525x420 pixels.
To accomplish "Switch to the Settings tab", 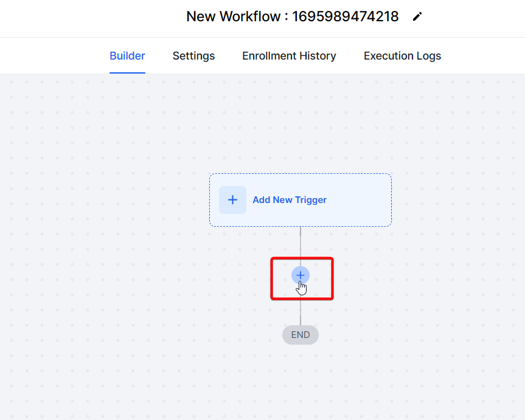I will 193,55.
